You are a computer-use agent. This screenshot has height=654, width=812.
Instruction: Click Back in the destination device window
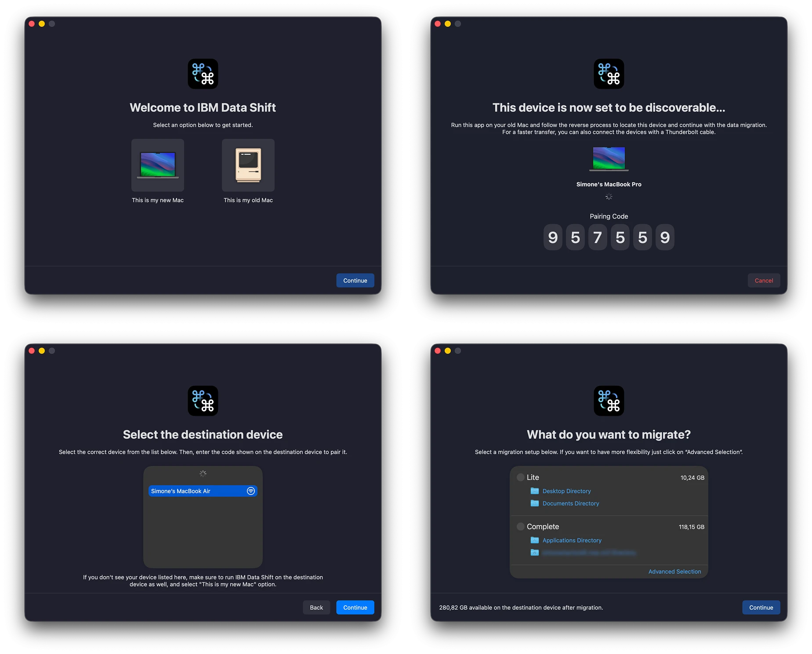(316, 607)
